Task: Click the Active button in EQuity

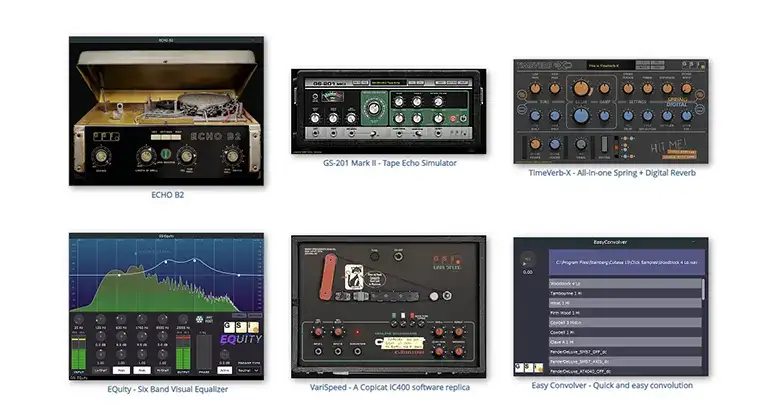Action: pos(225,370)
